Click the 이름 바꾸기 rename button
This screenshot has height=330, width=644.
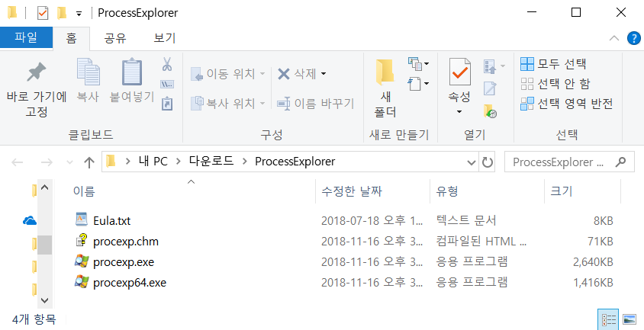pos(315,104)
